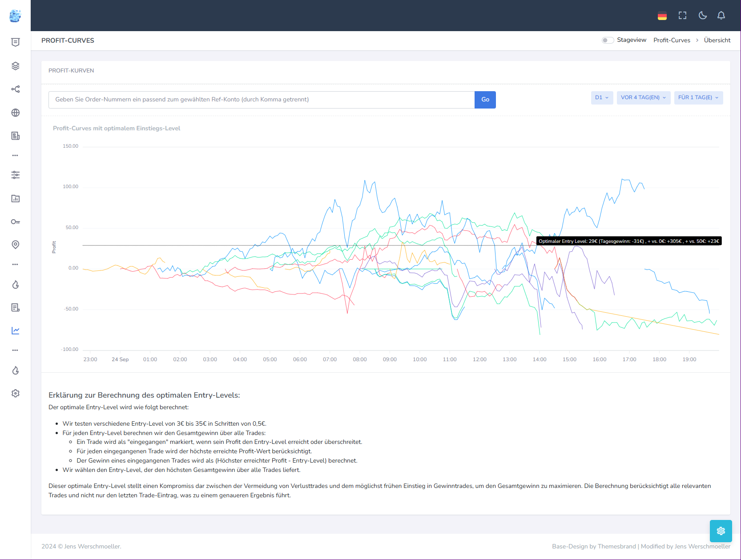Focus the order numbers input field
Image resolution: width=741 pixels, height=560 pixels.
(x=262, y=100)
